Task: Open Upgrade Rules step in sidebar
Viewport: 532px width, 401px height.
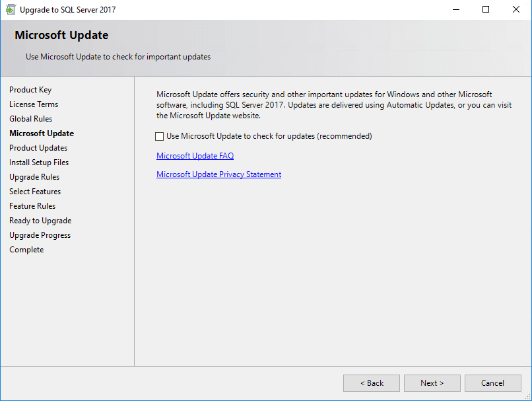Action: click(x=34, y=177)
